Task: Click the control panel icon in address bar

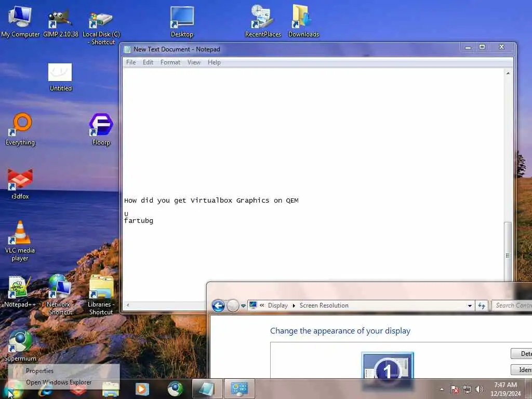Action: pyautogui.click(x=253, y=305)
